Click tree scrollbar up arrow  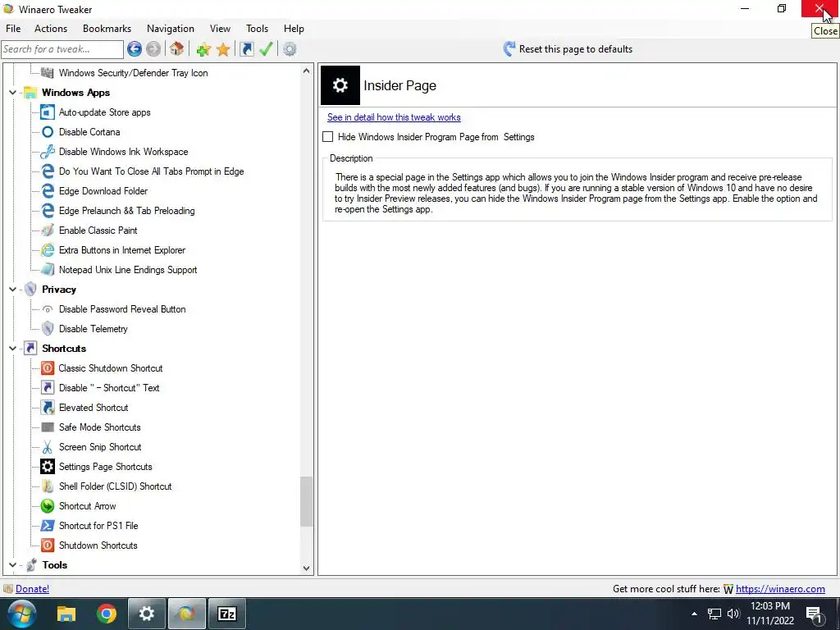pyautogui.click(x=307, y=71)
